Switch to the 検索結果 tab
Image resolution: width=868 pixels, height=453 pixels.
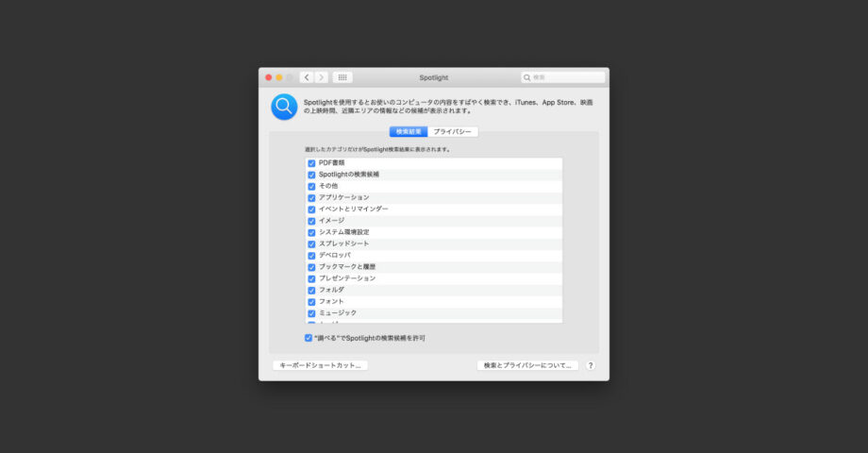coord(409,132)
